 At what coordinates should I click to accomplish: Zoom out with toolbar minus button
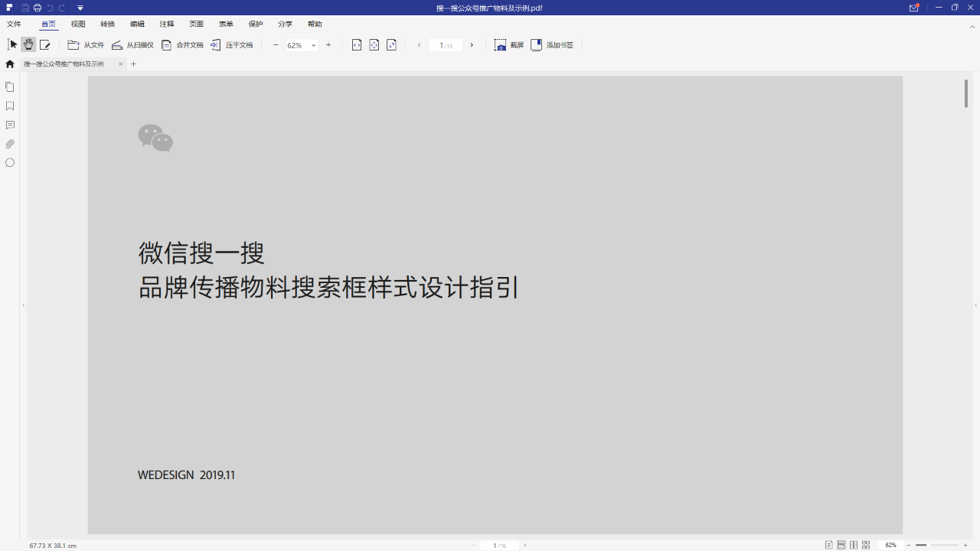pos(276,45)
